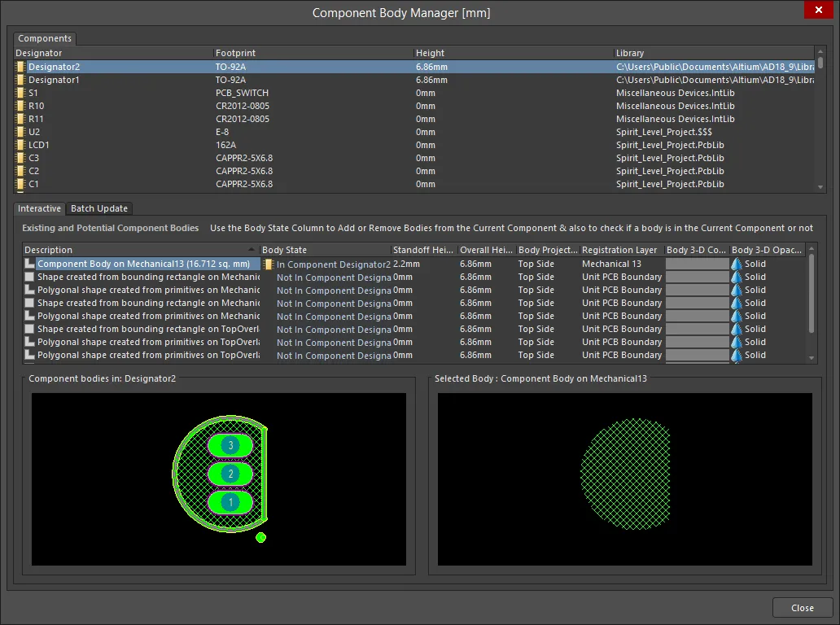
Task: Switch to Interactive tab
Action: click(x=39, y=208)
